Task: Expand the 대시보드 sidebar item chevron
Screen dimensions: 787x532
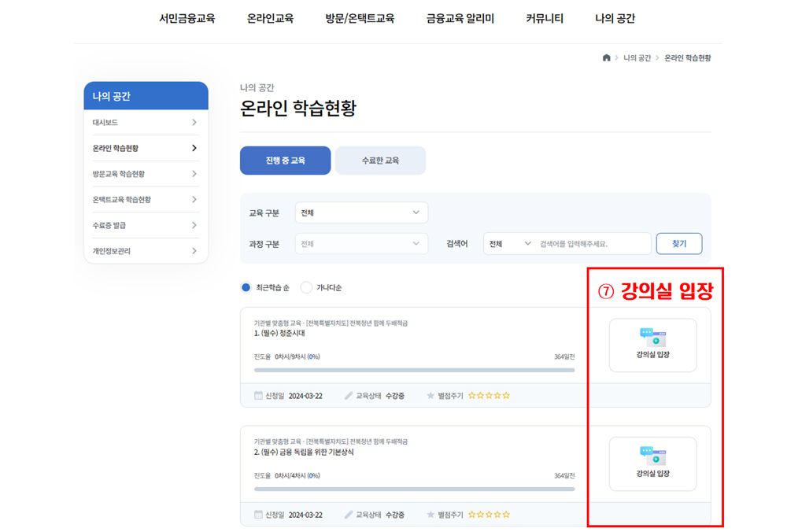Action: (x=194, y=123)
